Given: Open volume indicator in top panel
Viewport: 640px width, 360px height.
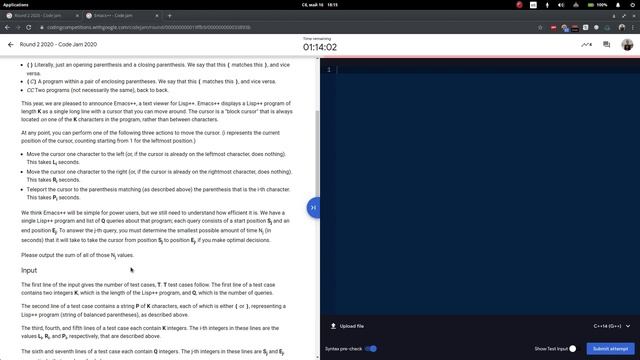Looking at the screenshot, I should pyautogui.click(x=561, y=5).
